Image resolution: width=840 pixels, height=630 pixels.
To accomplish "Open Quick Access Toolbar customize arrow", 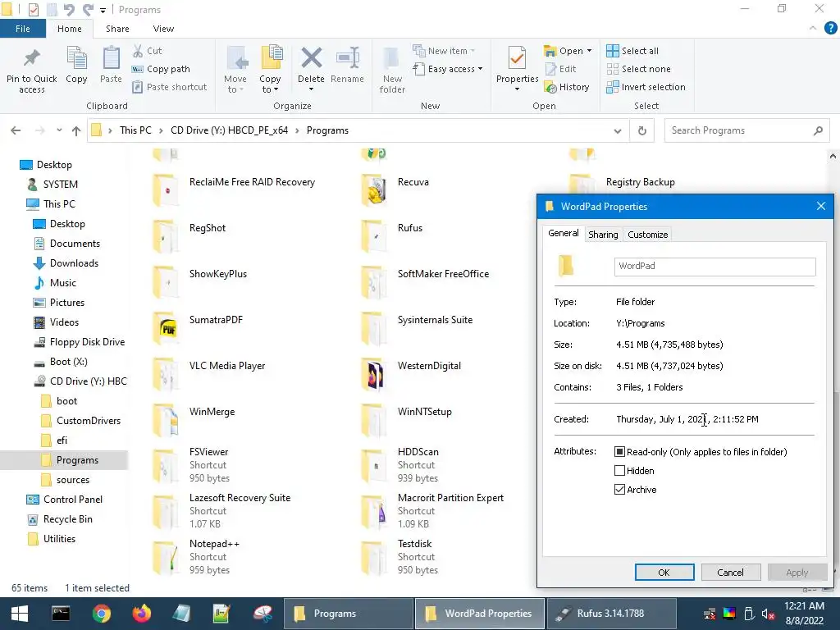I will click(103, 10).
